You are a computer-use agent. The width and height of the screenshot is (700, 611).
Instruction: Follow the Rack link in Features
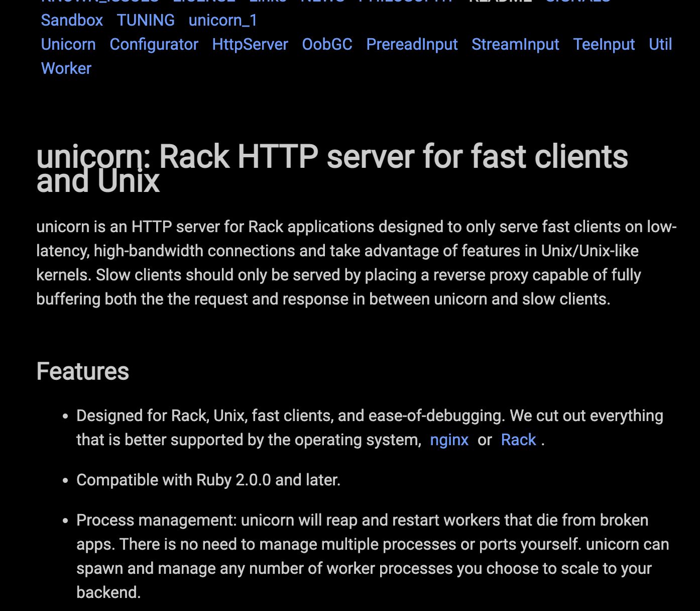click(x=519, y=440)
